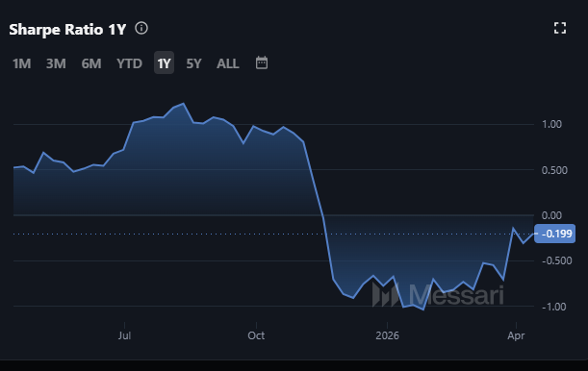Switch to the 6M range
This screenshot has width=588, height=371.
coord(91,63)
